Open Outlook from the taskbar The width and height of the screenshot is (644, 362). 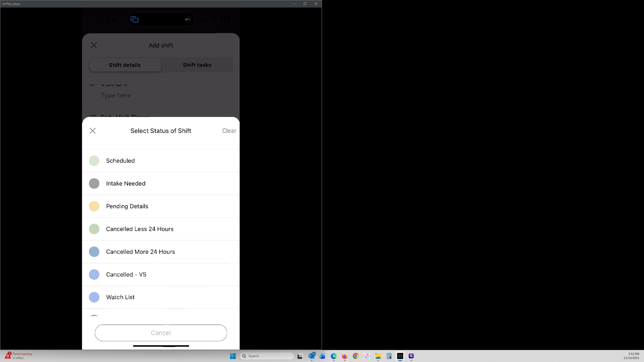311,356
